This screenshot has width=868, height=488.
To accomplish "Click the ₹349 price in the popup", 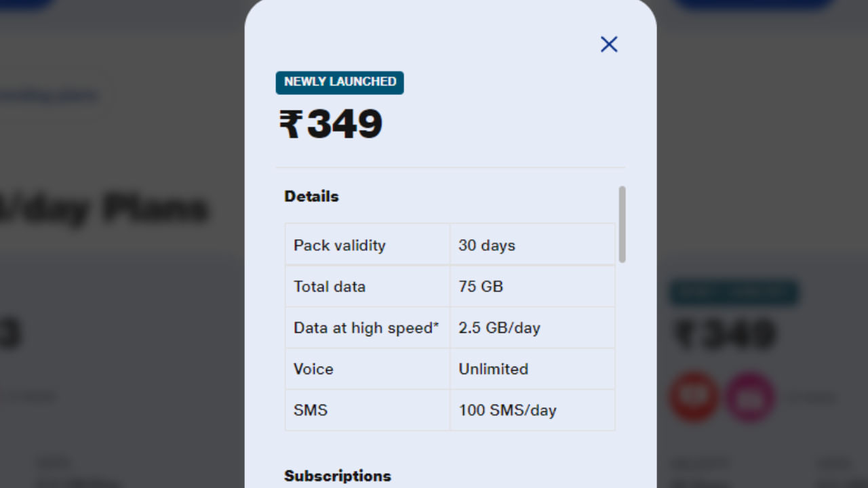I will 330,125.
